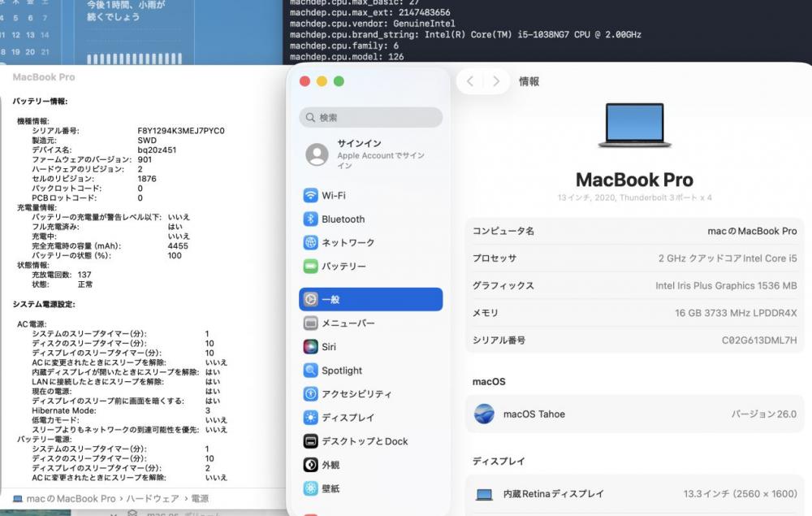812x516 pixels.
Task: Open the Siri icon in sidebar
Action: point(310,347)
